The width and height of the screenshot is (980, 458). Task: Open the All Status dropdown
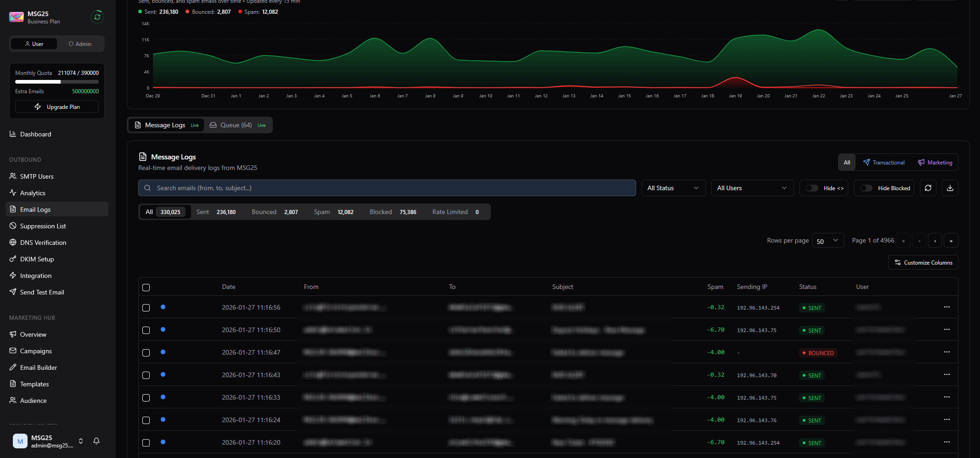point(673,188)
